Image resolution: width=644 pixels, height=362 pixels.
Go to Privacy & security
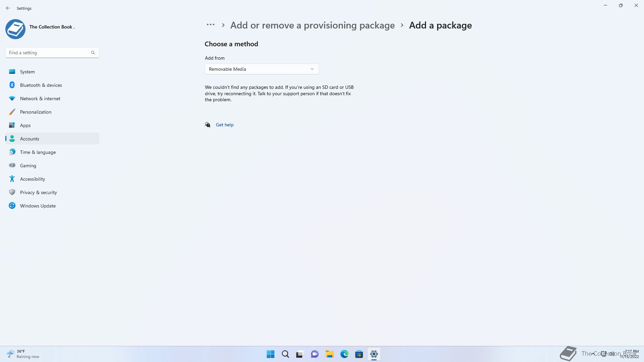click(x=52, y=192)
